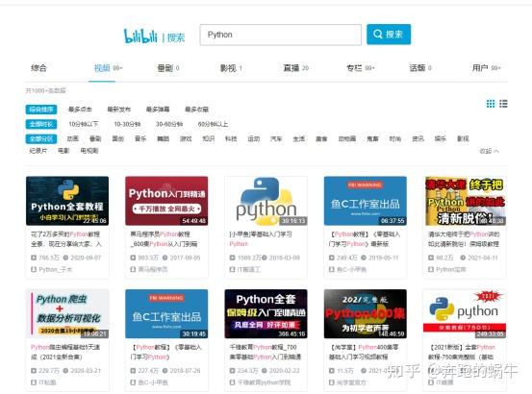Click the bilibili logo
Image resolution: width=532 pixels, height=394 pixels.
pos(140,36)
